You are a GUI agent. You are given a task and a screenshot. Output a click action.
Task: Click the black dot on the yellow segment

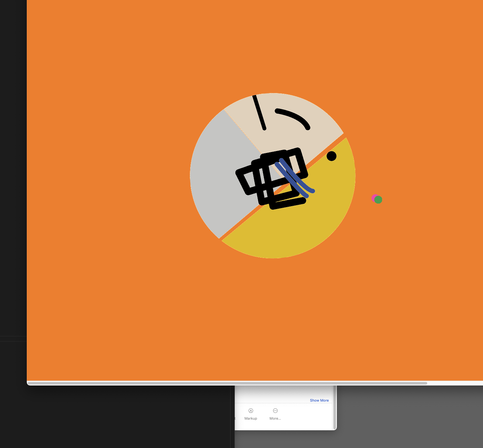331,156
